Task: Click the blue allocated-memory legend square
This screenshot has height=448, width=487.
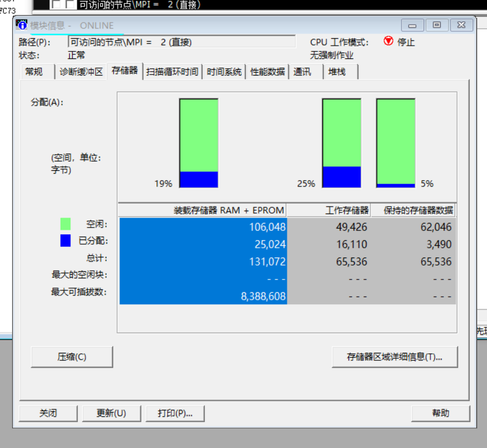Action: 65,241
